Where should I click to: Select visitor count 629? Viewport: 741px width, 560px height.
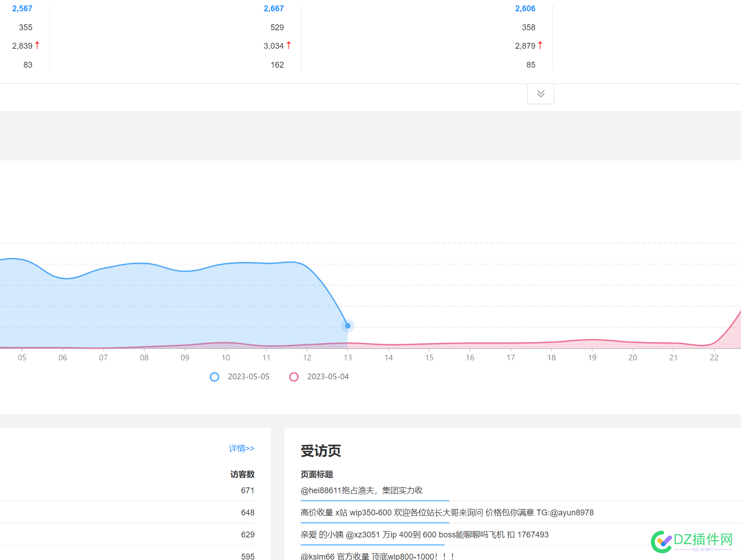pyautogui.click(x=247, y=534)
